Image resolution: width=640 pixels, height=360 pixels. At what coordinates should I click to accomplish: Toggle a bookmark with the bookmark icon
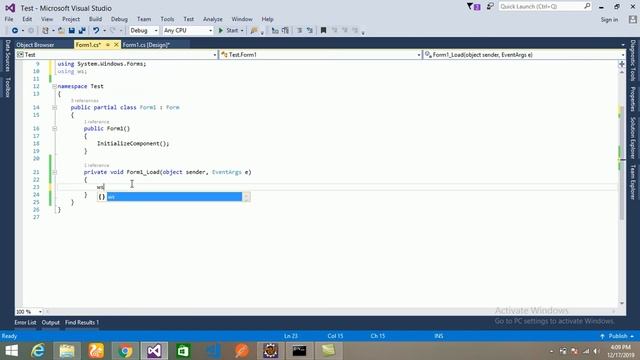click(x=323, y=31)
